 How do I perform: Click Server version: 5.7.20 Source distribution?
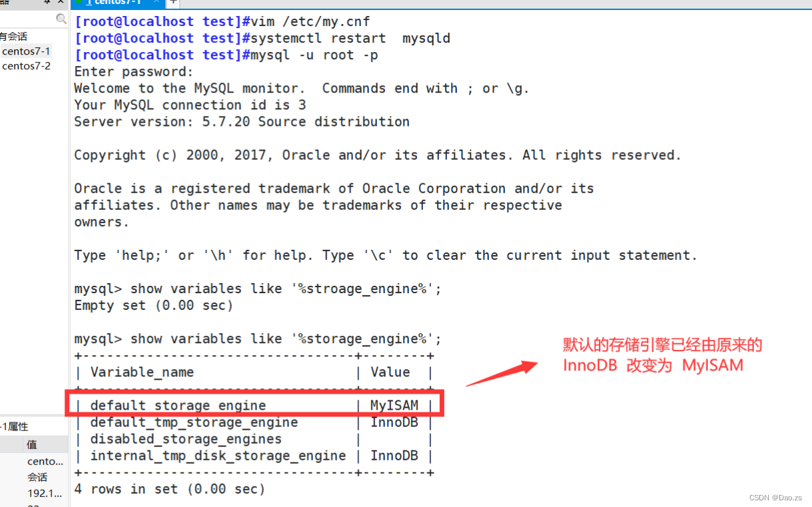242,122
